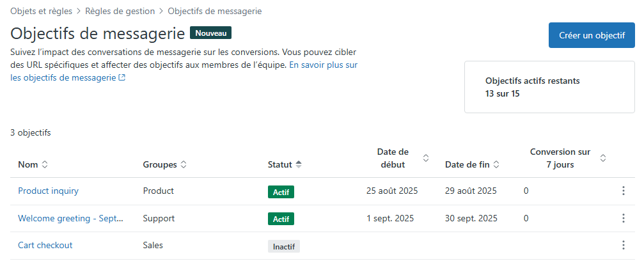
Task: Click the Inactif status badge
Action: tap(283, 246)
